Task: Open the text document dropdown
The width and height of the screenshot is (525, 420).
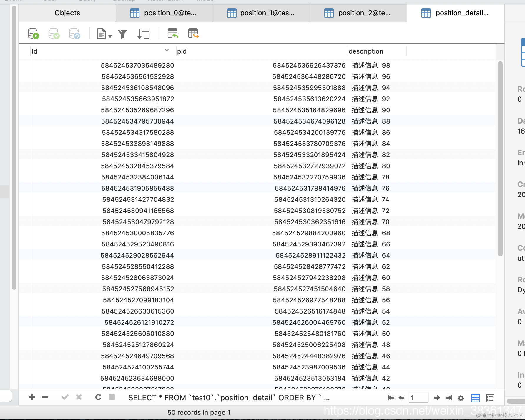Action: (x=104, y=34)
